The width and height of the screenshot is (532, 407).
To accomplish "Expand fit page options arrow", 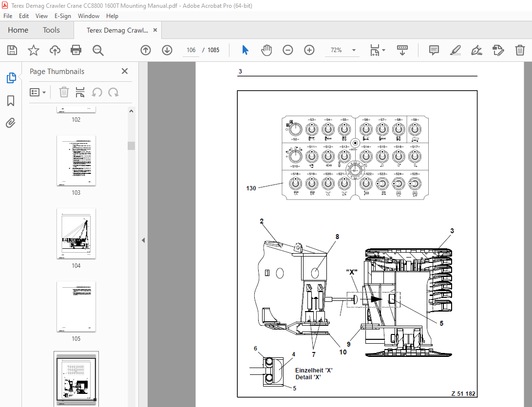I will point(384,50).
